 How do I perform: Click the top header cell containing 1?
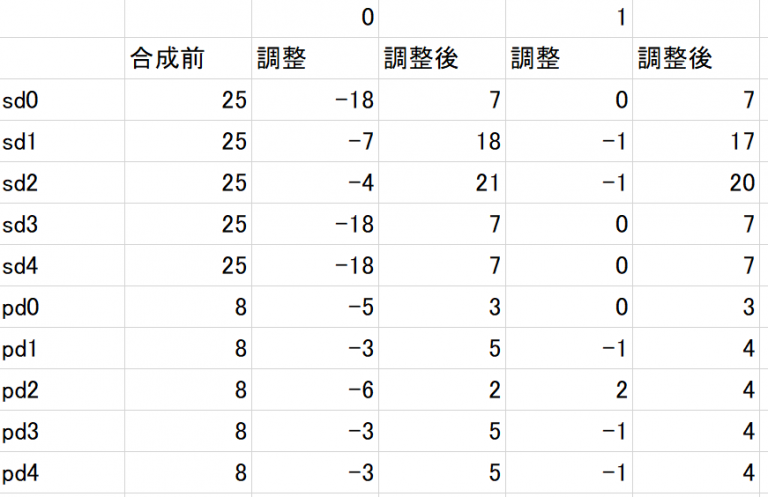pyautogui.click(x=569, y=18)
